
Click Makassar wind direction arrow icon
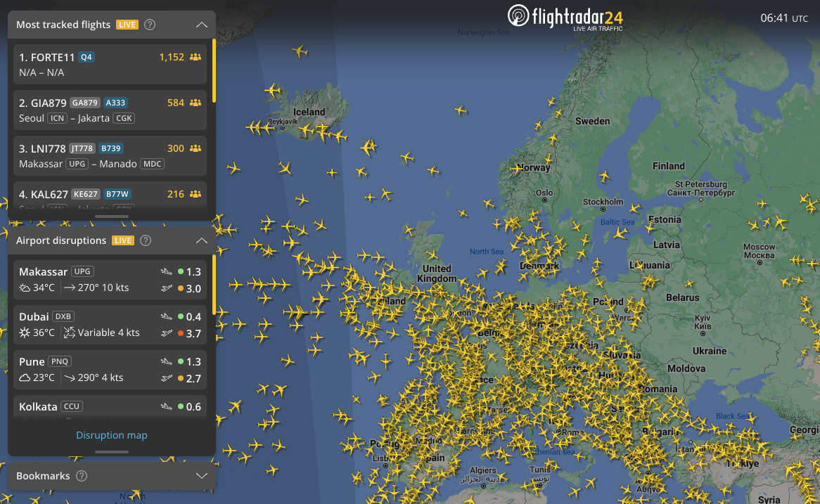coord(69,287)
